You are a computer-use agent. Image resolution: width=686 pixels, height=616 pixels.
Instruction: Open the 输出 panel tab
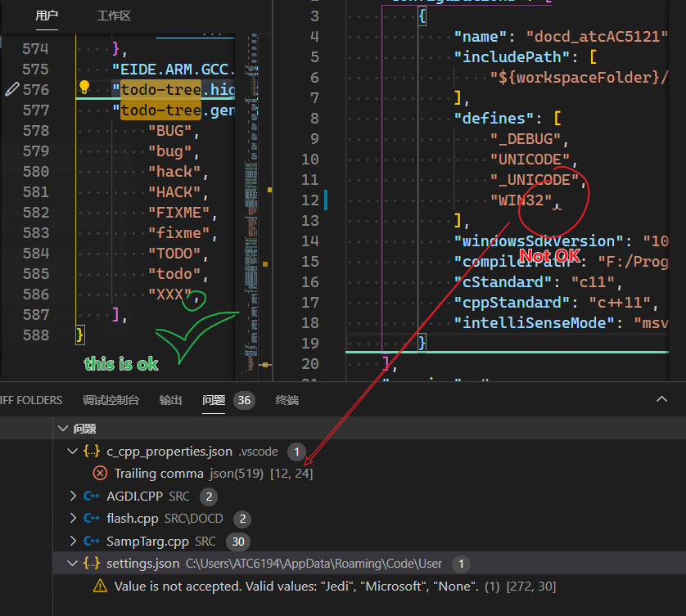[169, 400]
